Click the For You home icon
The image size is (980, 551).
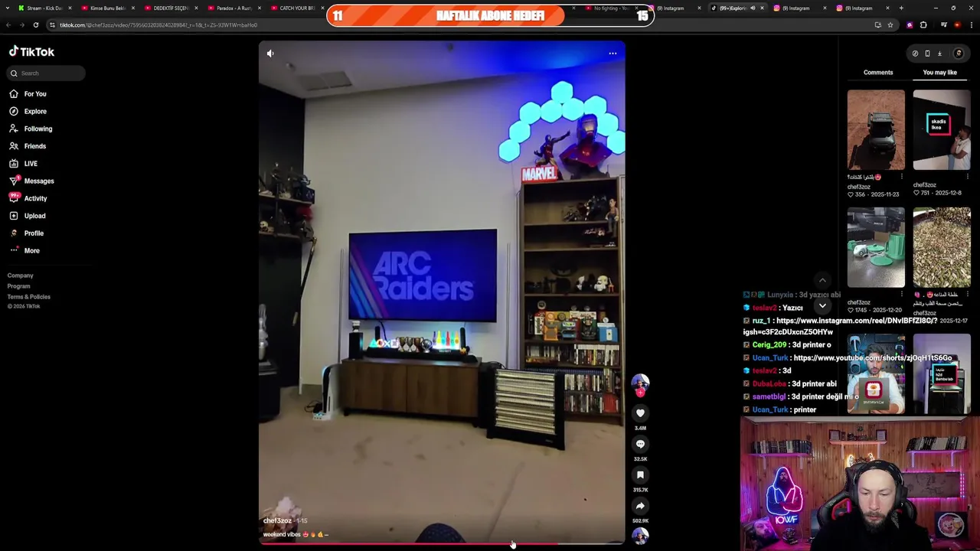14,94
